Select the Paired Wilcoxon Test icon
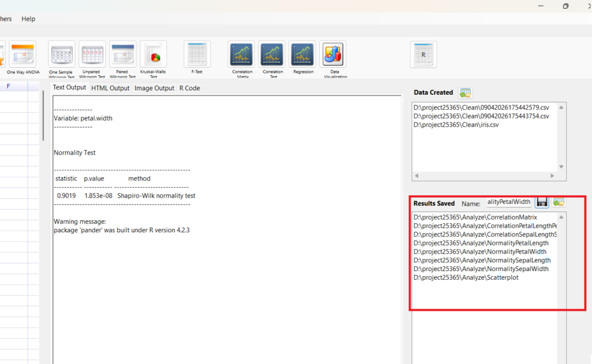This screenshot has width=592, height=364. [123, 55]
